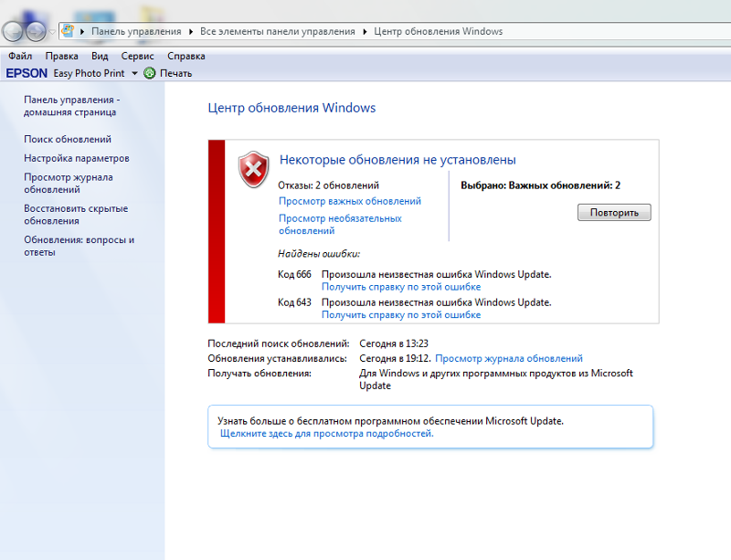Viewport: 731px width, 560px height.
Task: Open 'Настройка параметров' sidebar link
Action: tap(77, 158)
